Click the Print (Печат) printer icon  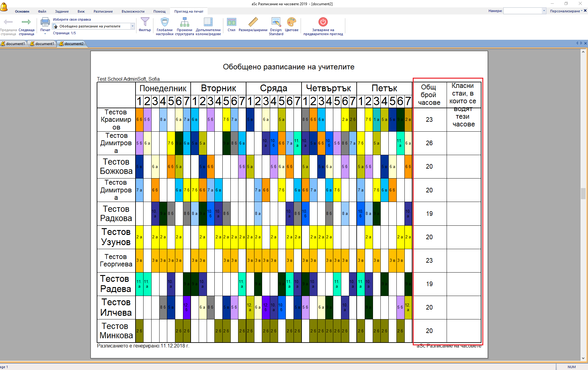point(45,22)
